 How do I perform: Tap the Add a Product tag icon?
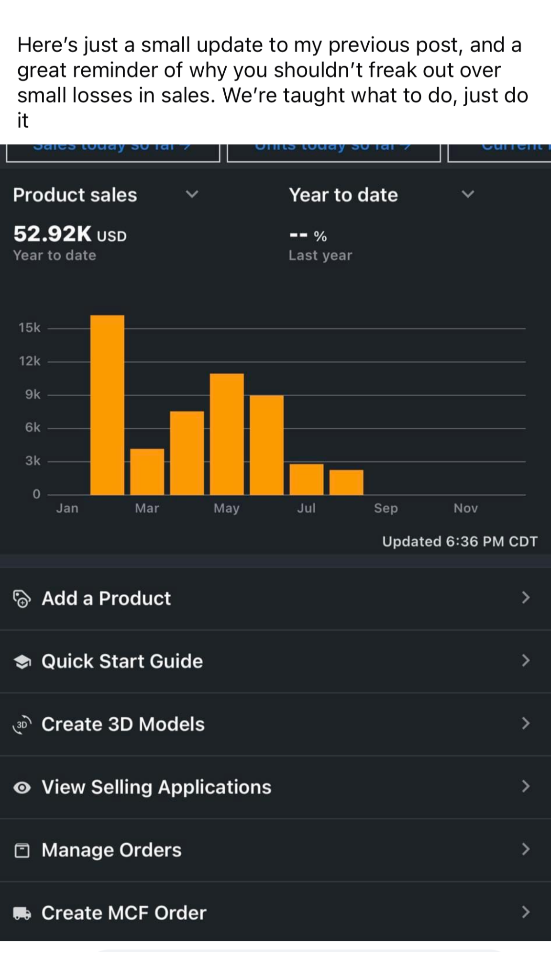(x=22, y=599)
